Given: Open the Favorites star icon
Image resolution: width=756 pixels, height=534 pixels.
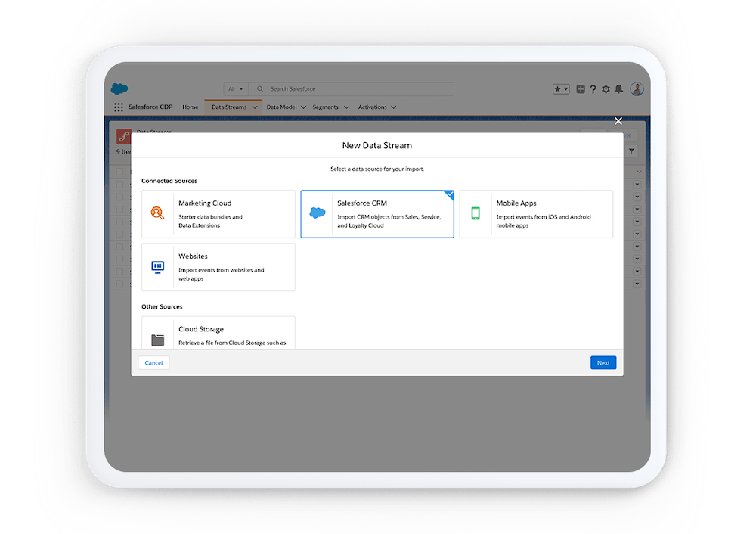Looking at the screenshot, I should pyautogui.click(x=557, y=89).
